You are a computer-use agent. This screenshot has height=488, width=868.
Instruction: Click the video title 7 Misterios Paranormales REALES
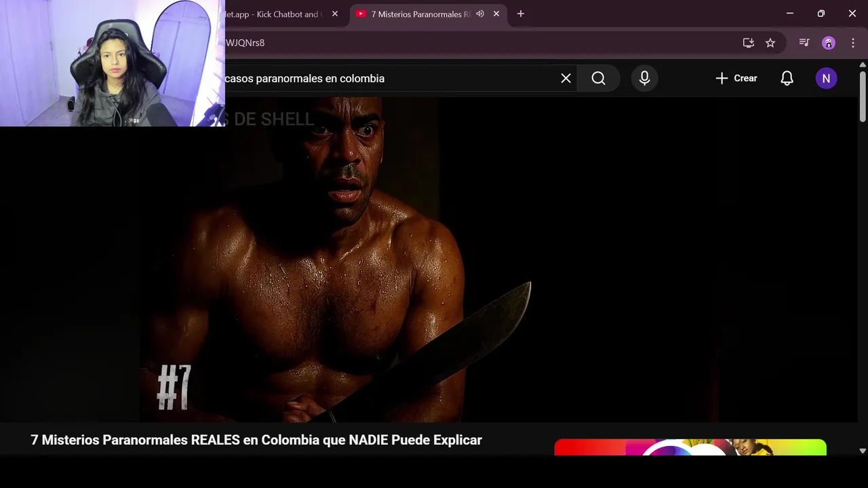[x=256, y=440]
